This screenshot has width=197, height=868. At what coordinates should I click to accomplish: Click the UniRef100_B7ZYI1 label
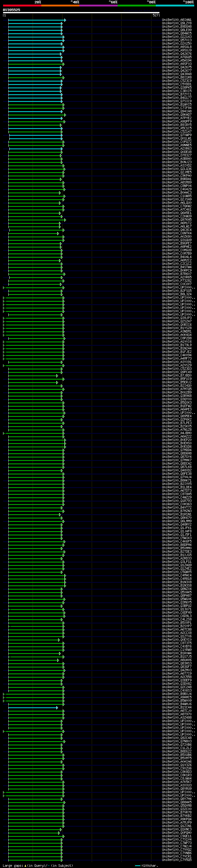tap(176, 94)
